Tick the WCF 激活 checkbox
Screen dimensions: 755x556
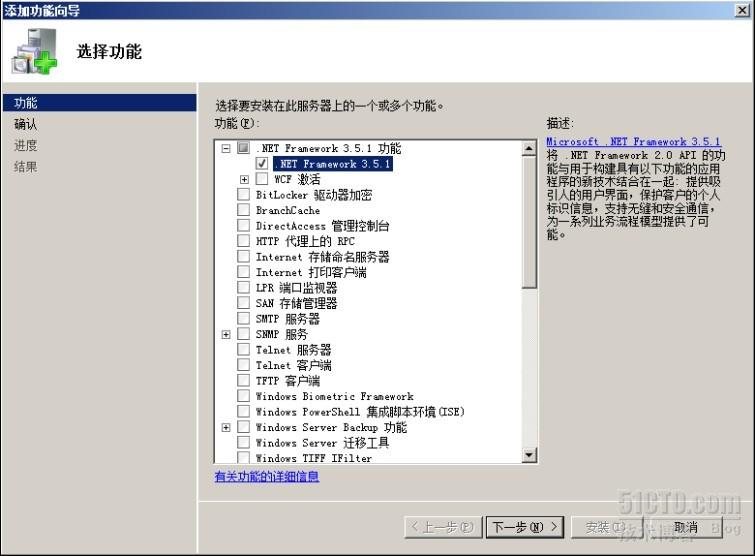click(x=262, y=179)
